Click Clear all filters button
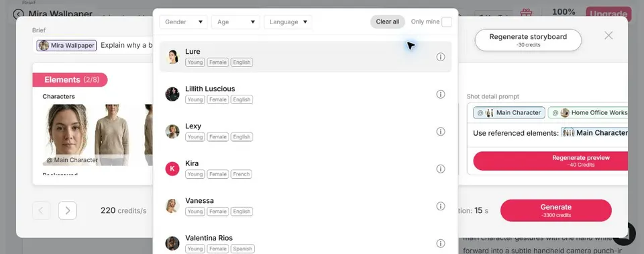Image resolution: width=644 pixels, height=254 pixels. click(387, 22)
